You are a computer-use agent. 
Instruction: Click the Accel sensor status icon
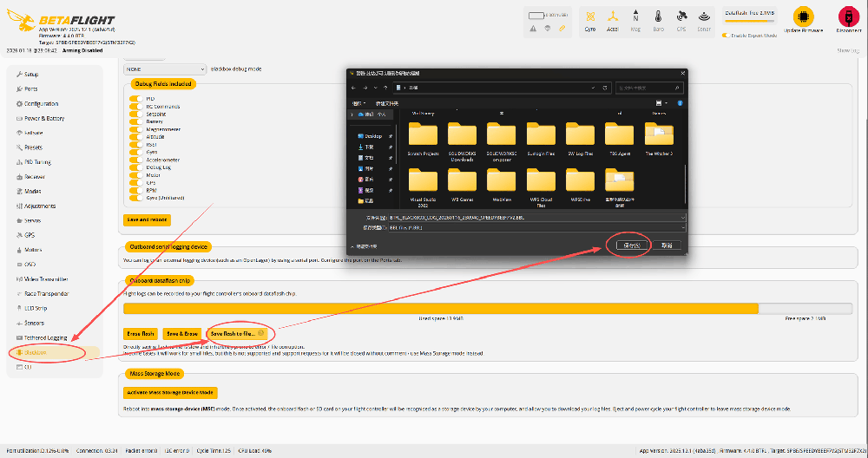click(612, 16)
